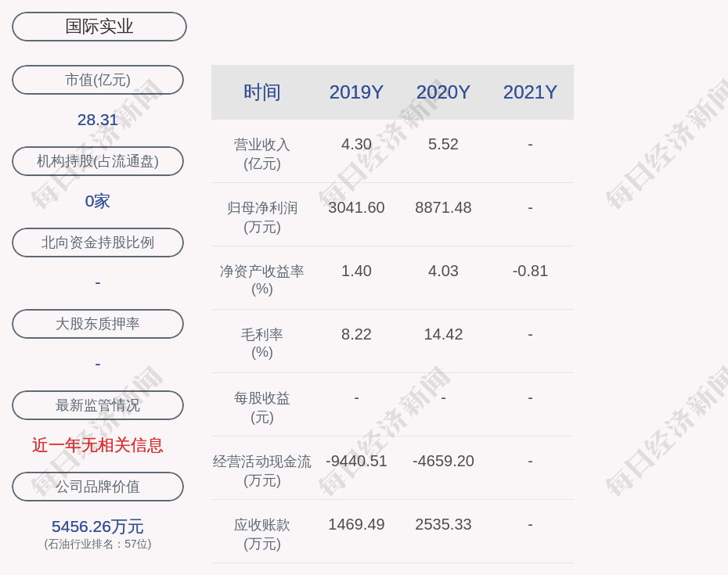This screenshot has height=575, width=728.
Task: Select the 市值(亿元) label pill
Action: tap(98, 80)
